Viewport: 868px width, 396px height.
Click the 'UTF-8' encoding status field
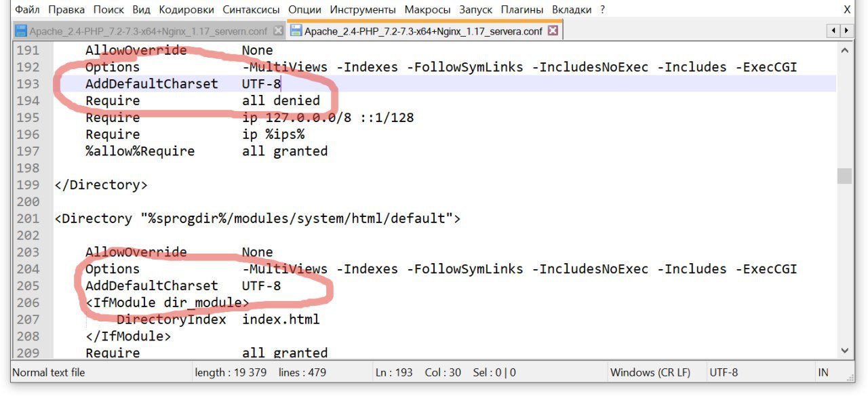click(x=724, y=372)
